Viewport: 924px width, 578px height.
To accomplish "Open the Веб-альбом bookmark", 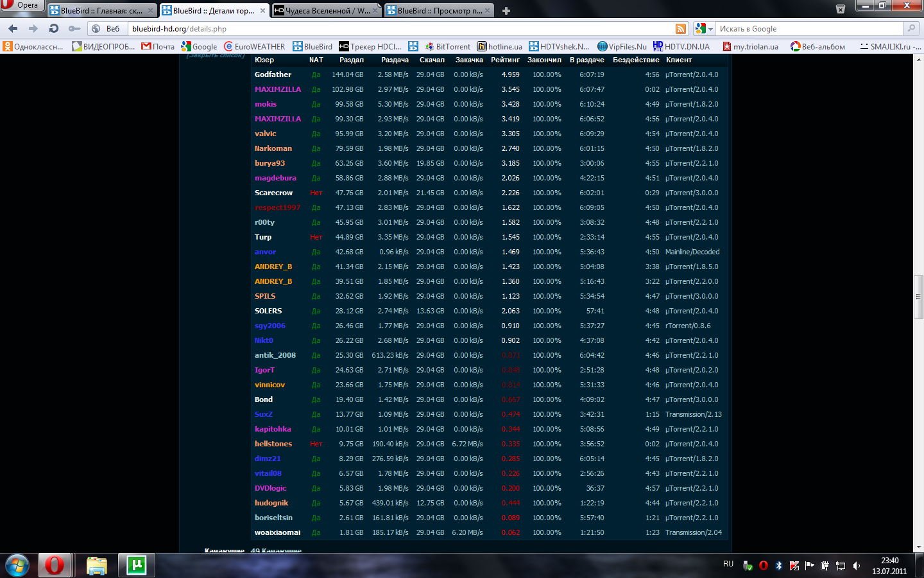I will pyautogui.click(x=818, y=46).
